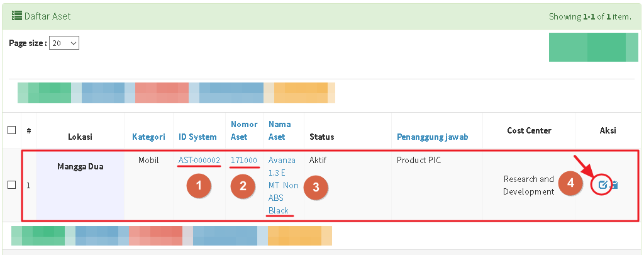The image size is (644, 255).
Task: Open asset number link 171000
Action: (244, 161)
